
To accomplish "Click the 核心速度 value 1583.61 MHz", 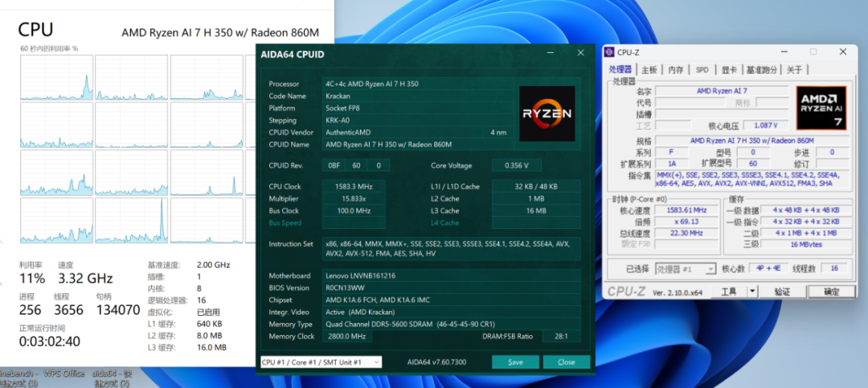I will click(687, 210).
